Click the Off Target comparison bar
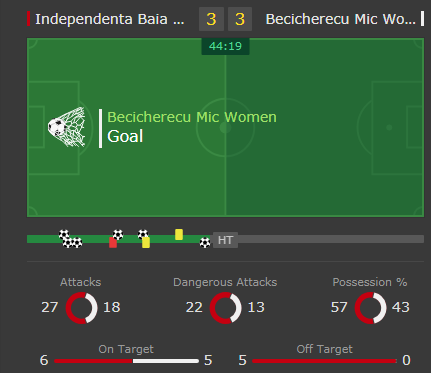Image resolution: width=431 pixels, height=373 pixels. 324,361
